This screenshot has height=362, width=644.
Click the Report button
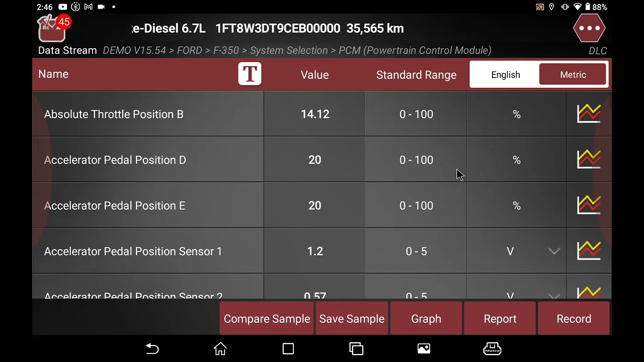[x=500, y=319]
